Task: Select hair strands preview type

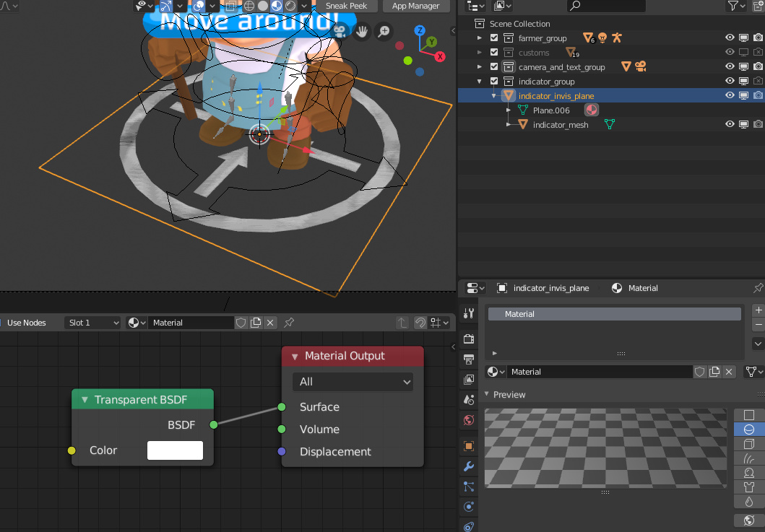Action: click(x=749, y=458)
